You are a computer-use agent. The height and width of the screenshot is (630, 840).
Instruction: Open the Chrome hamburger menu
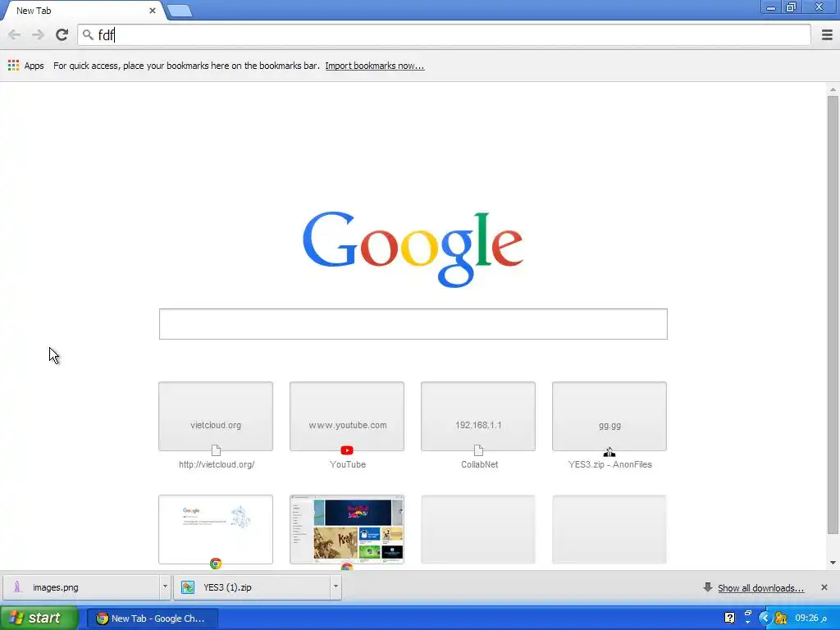pos(827,34)
